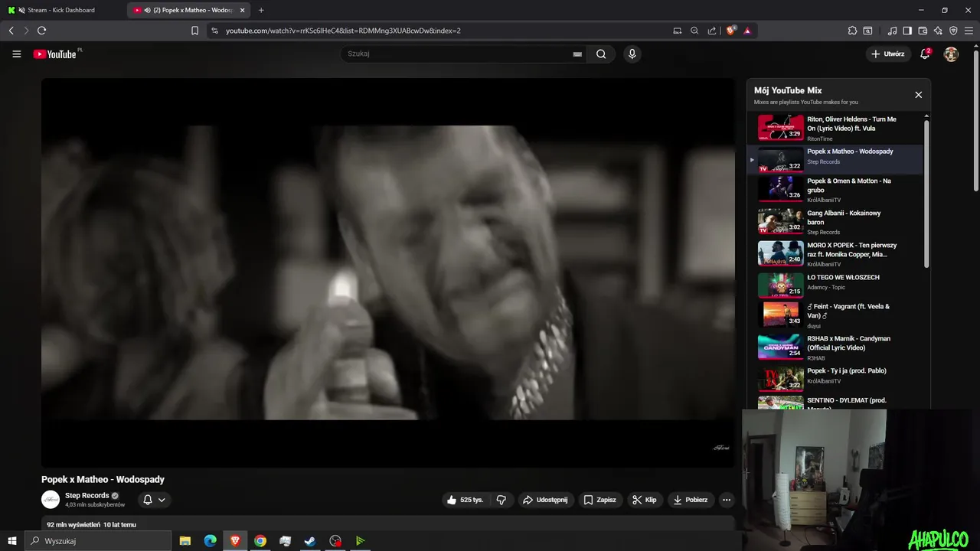Open Brave Shields lion icon
Image resolution: width=980 pixels, height=551 pixels.
pos(731,31)
